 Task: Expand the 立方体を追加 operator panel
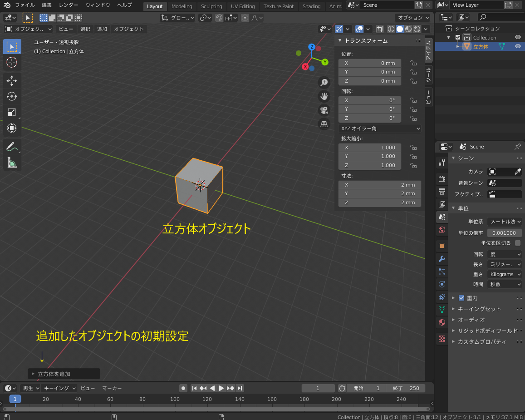coord(64,374)
